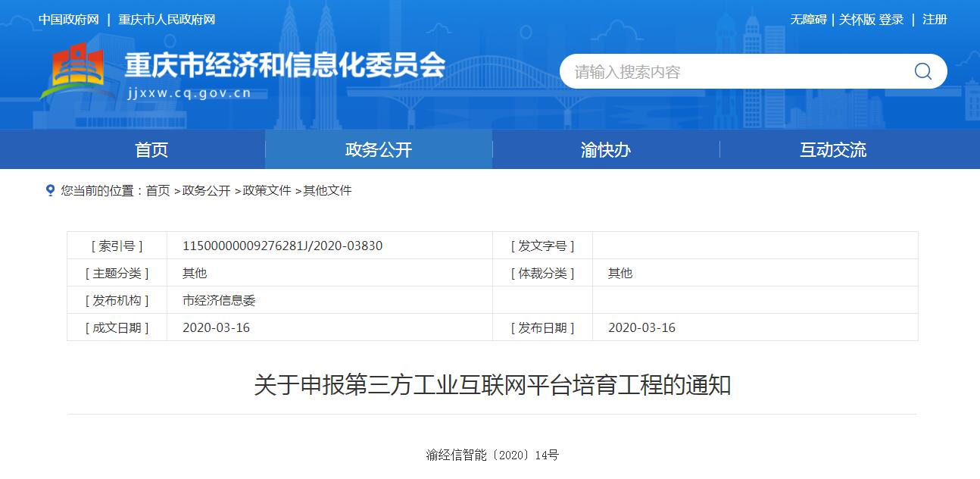Select the 渝快办 navigation tab
Screen dimensions: 980x479
pos(606,149)
